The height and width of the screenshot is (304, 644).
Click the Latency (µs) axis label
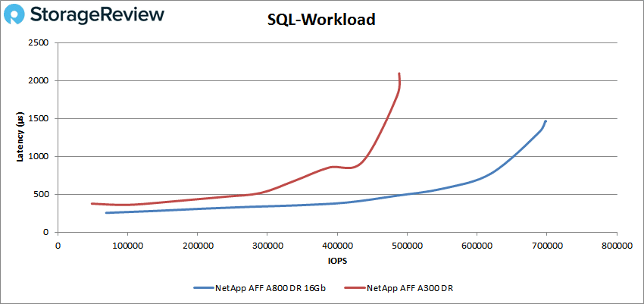pos(20,136)
